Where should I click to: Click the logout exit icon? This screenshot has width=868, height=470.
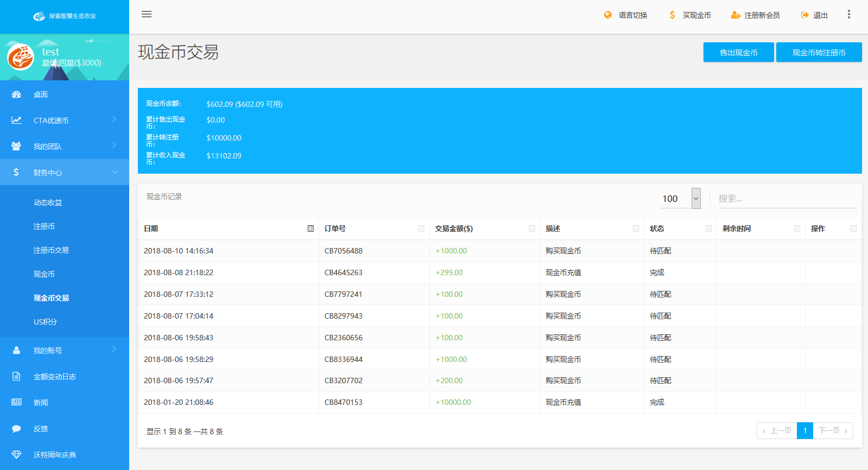(x=804, y=15)
